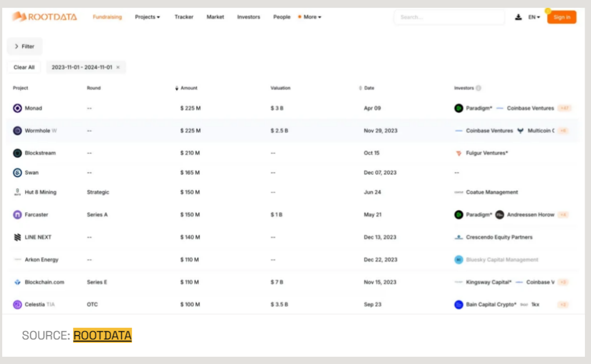Screen dimensions: 591x364
Task: Click the Investors column info icon
Action: coord(478,88)
